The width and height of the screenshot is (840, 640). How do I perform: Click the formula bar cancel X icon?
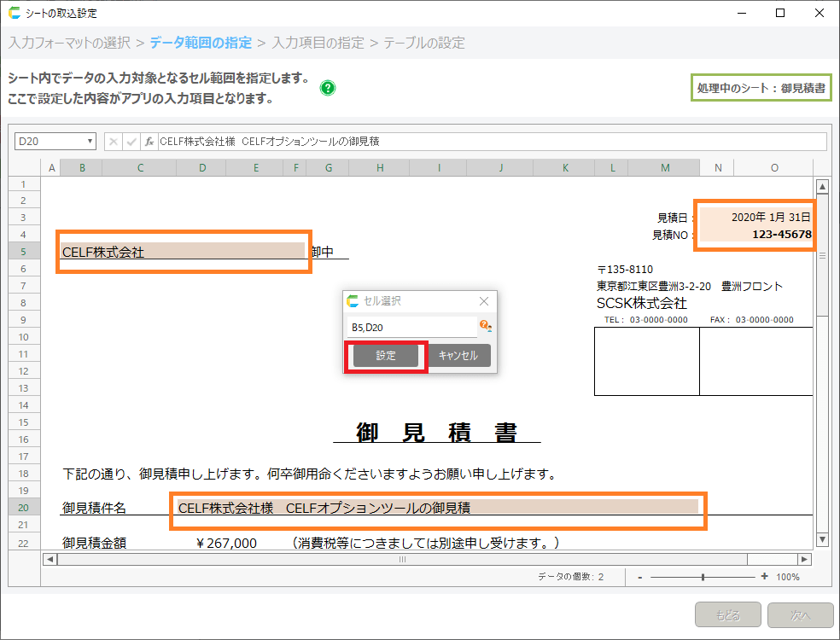click(114, 142)
